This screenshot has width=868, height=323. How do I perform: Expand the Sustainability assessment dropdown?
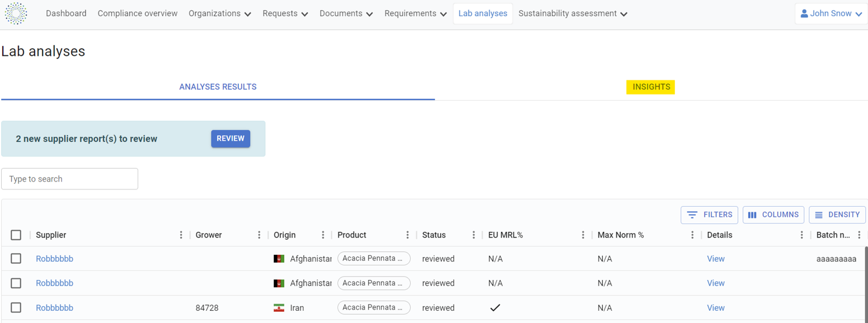click(x=573, y=13)
